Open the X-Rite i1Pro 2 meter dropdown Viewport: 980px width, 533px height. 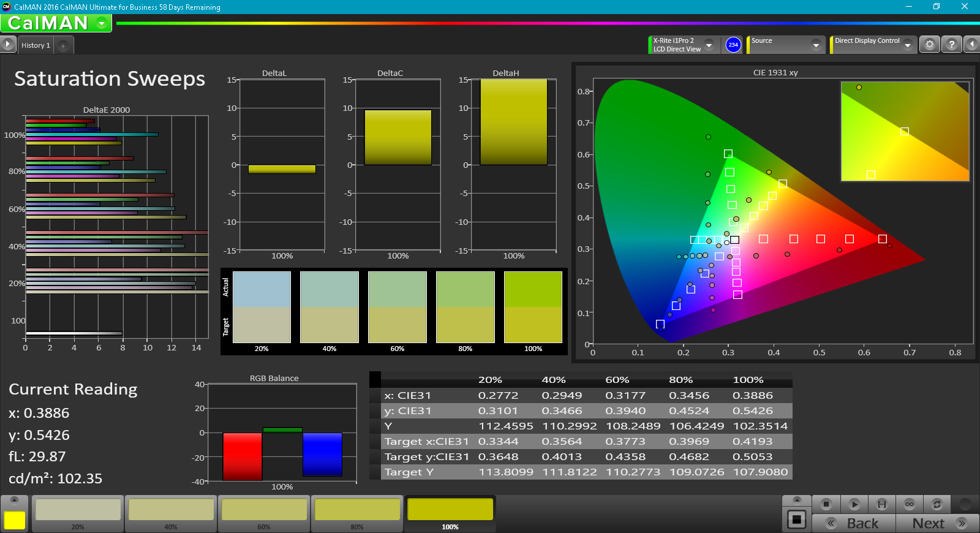[709, 45]
